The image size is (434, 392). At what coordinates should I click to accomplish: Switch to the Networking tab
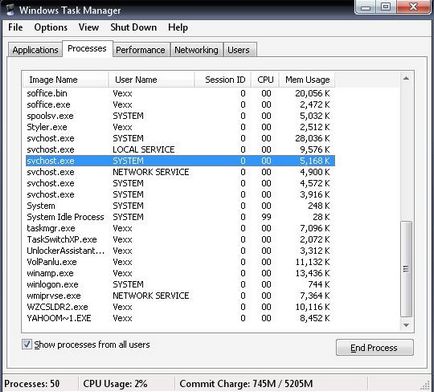(196, 50)
